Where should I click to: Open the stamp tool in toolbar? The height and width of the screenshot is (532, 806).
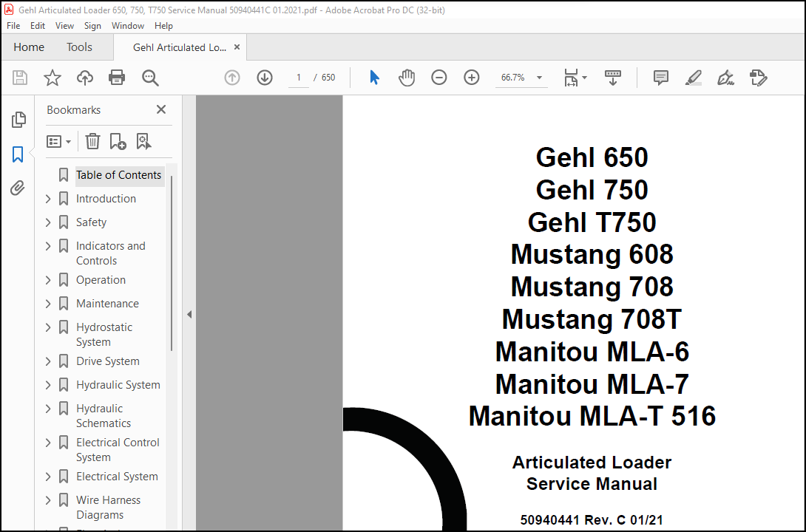coord(758,78)
